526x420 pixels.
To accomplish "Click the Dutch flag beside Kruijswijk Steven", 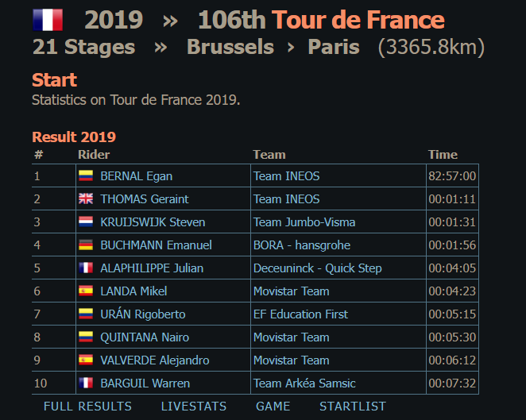I will (x=86, y=222).
